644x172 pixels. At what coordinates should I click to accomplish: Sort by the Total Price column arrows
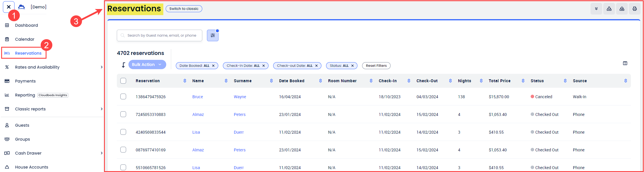click(x=523, y=81)
